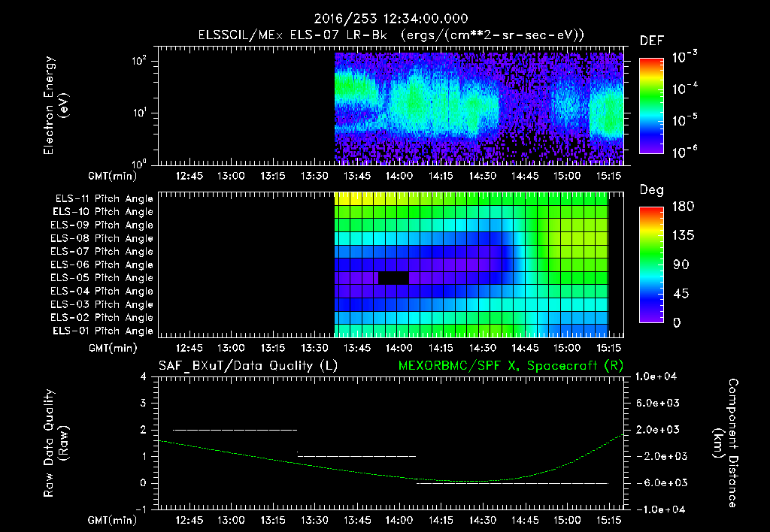Image resolution: width=770 pixels, height=532 pixels.
Task: Click the data quality line segment at level 2
Action: tap(235, 430)
